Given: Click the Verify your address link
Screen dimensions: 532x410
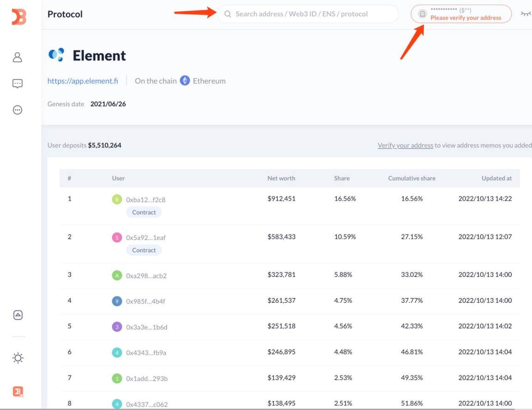Looking at the screenshot, I should point(405,146).
